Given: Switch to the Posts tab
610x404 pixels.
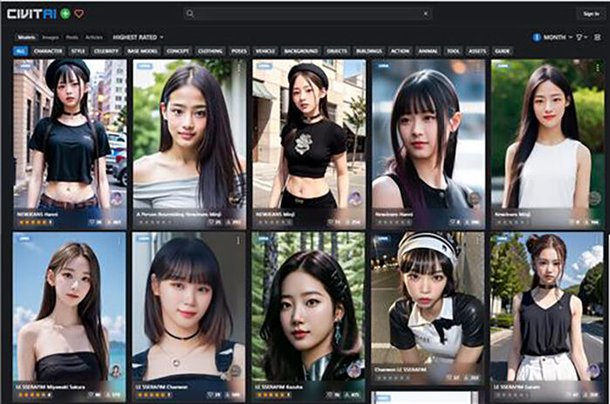Looking at the screenshot, I should (72, 37).
